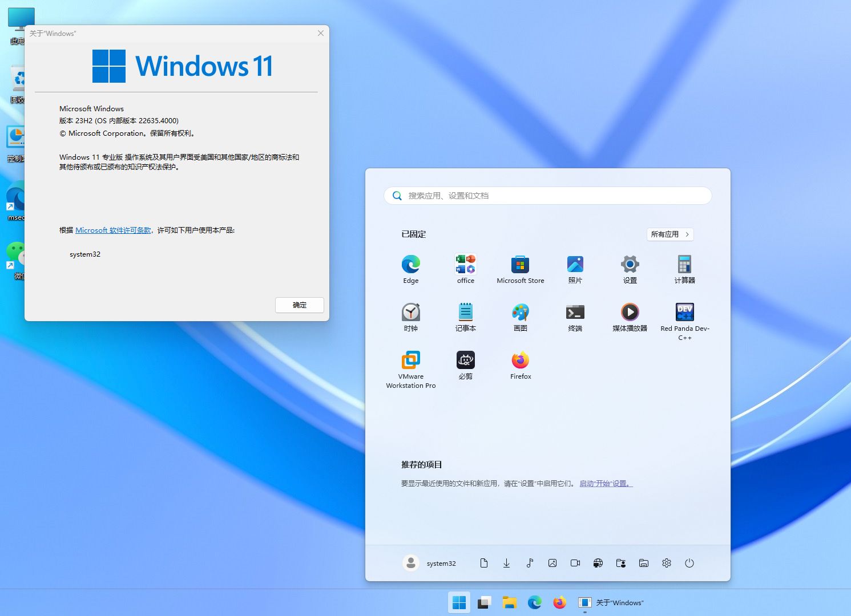
Task: Open the office pinned app
Action: pyautogui.click(x=465, y=265)
